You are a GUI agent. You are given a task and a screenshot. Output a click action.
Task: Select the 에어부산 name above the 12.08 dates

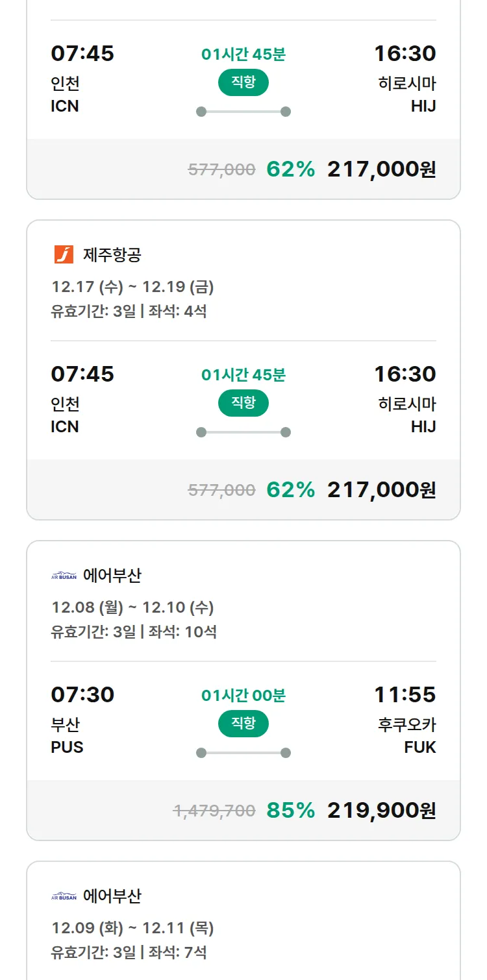click(112, 576)
